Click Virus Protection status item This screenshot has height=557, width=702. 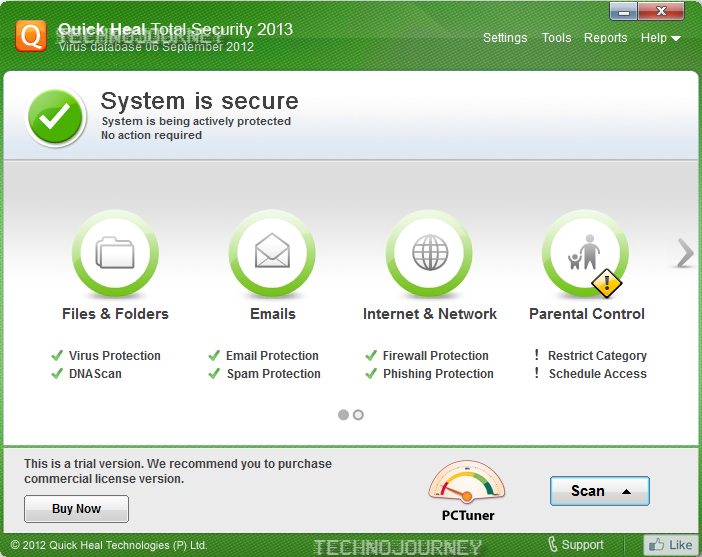click(106, 356)
